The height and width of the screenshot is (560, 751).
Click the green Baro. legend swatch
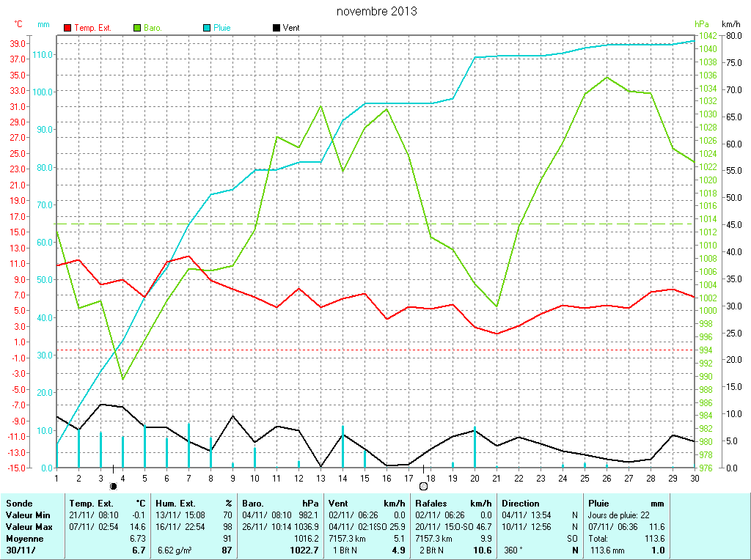tap(137, 28)
